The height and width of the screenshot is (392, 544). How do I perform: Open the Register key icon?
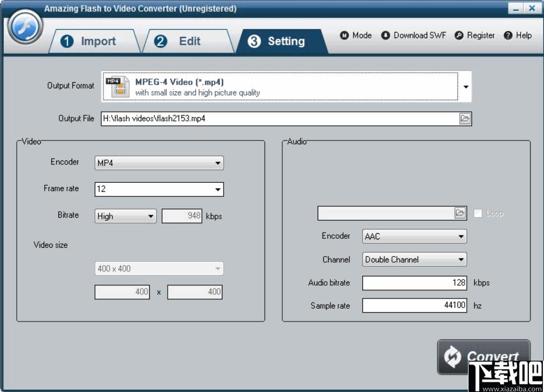point(458,35)
